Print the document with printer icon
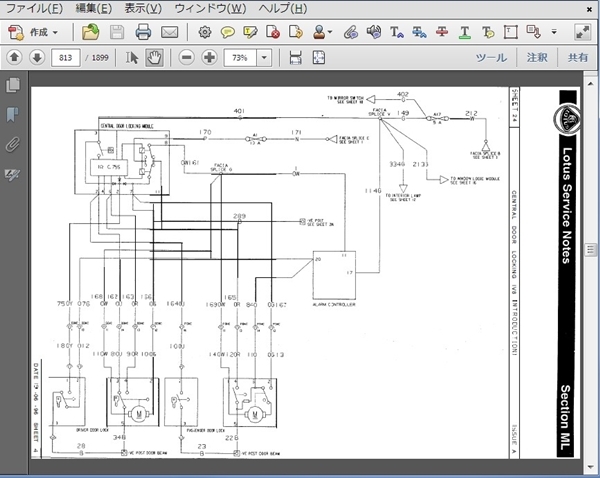Viewport: 600px width, 478px height. (x=143, y=32)
